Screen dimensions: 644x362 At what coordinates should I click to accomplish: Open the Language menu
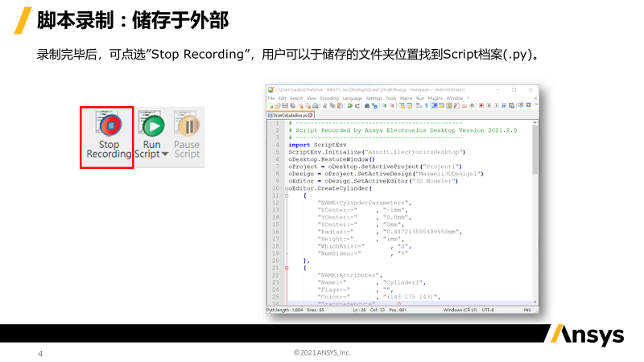pyautogui.click(x=353, y=98)
